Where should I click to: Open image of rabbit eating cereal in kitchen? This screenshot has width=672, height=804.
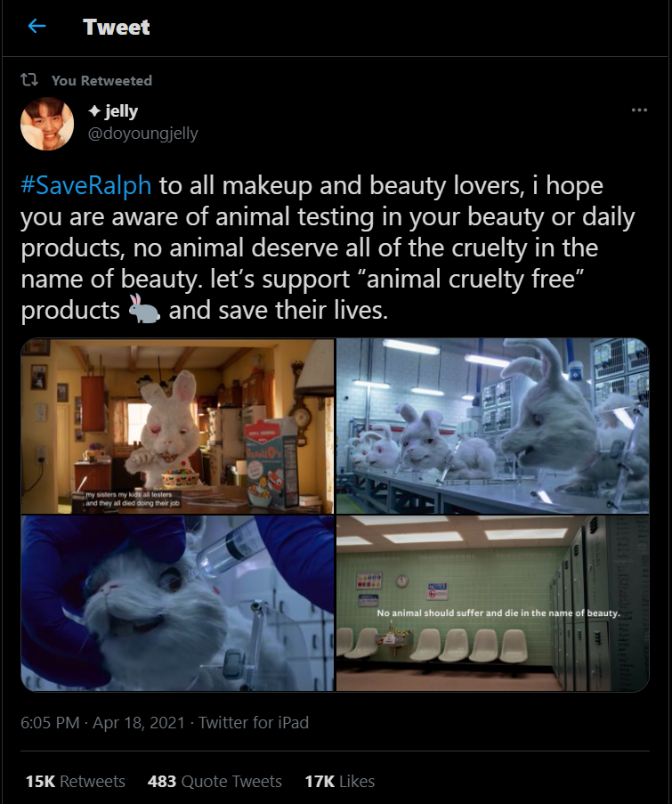[177, 426]
